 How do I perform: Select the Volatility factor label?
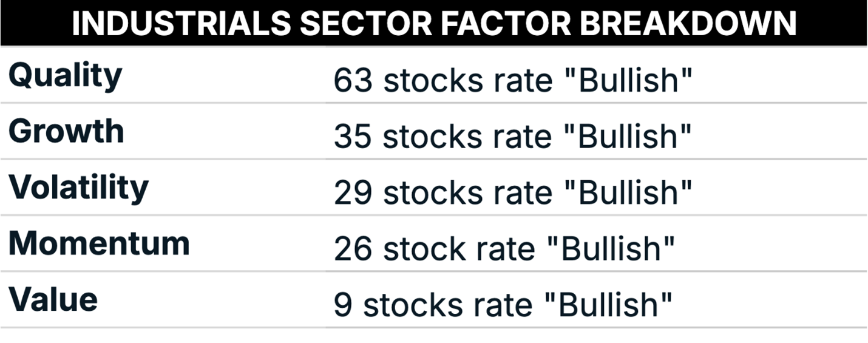78,188
